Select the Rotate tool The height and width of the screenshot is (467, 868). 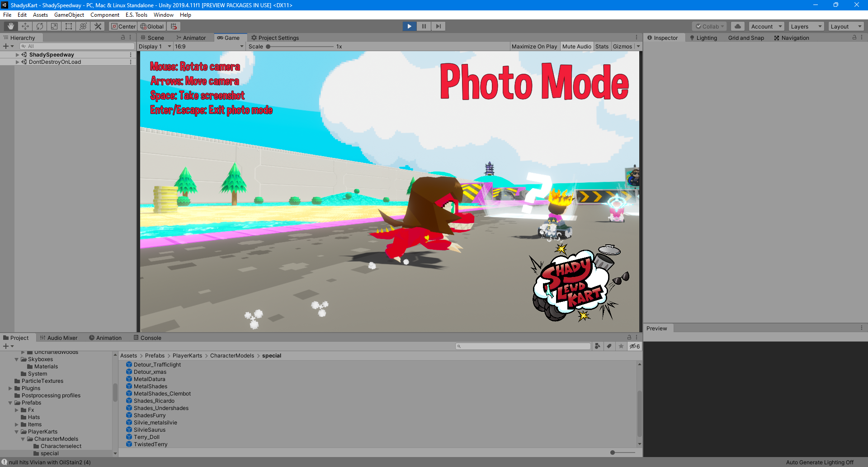point(40,26)
